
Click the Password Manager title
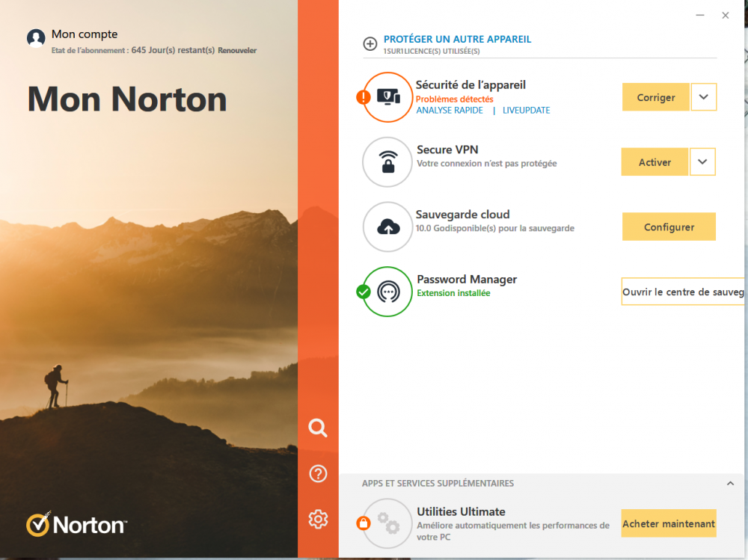(x=467, y=280)
